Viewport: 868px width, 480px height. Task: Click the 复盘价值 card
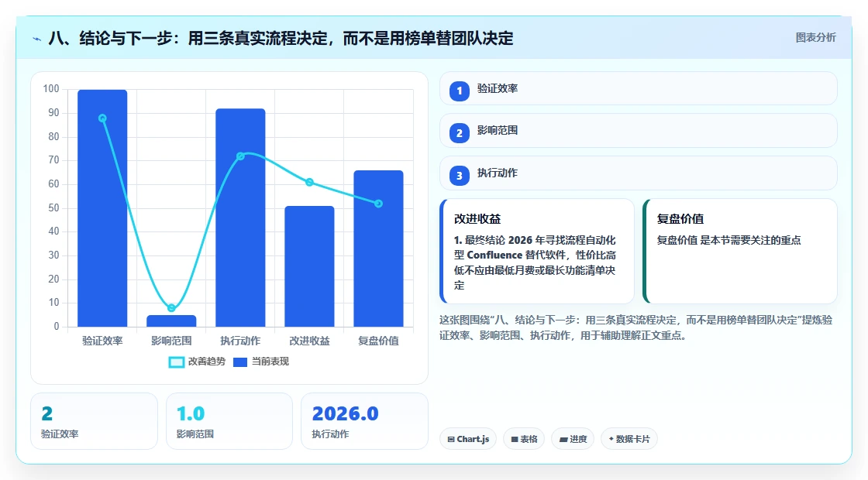click(x=740, y=251)
